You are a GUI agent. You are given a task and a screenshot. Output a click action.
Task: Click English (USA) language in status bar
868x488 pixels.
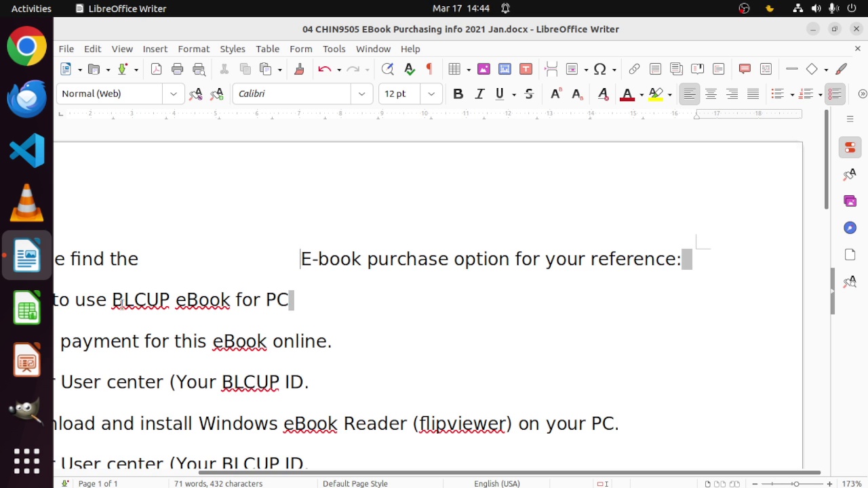pos(496,483)
